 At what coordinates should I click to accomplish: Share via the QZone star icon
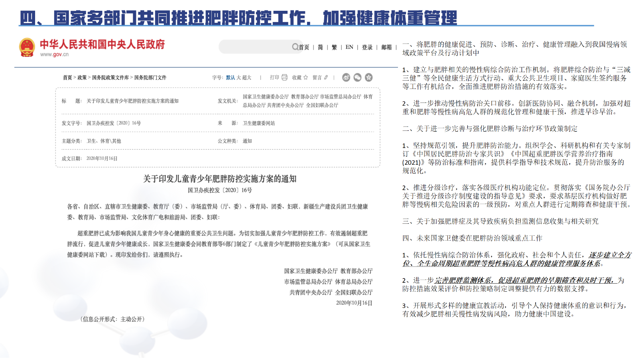tap(369, 77)
